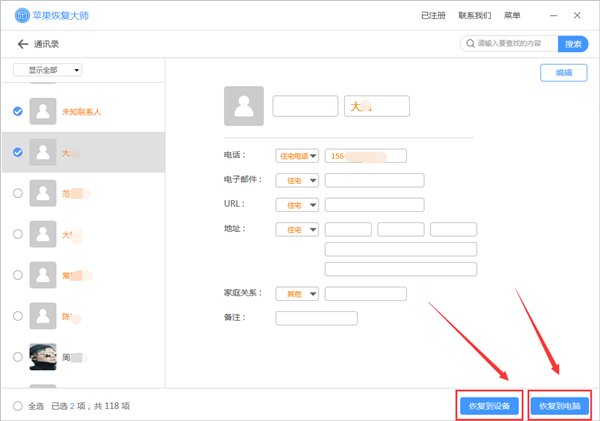Open the 显示全部 filter dropdown
This screenshot has width=600, height=421.
(x=48, y=70)
